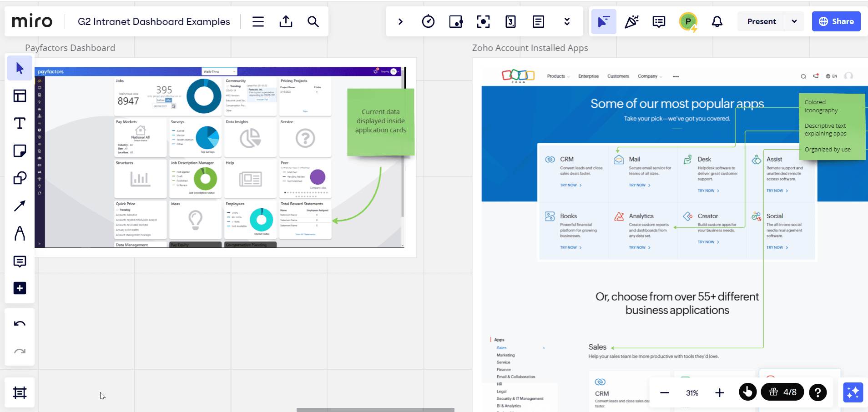The height and width of the screenshot is (412, 868).
Task: Select the Shapes tool
Action: [x=20, y=178]
